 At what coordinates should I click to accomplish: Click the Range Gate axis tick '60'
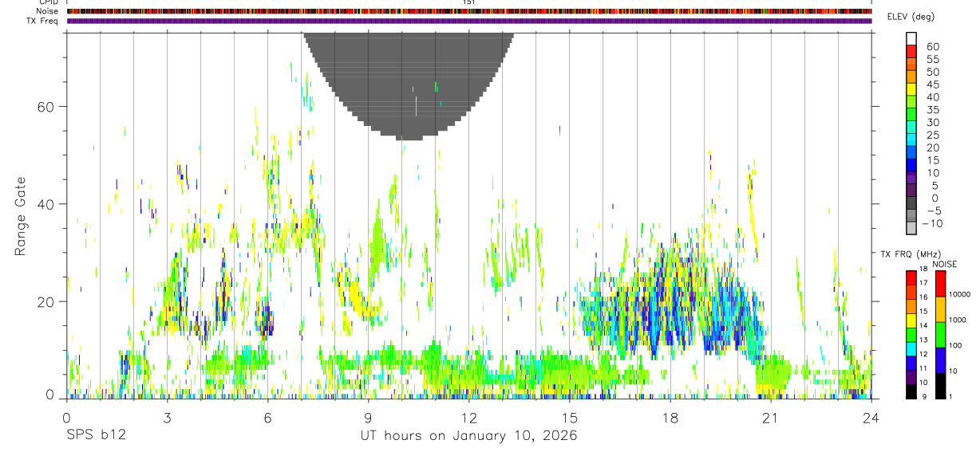(x=45, y=106)
